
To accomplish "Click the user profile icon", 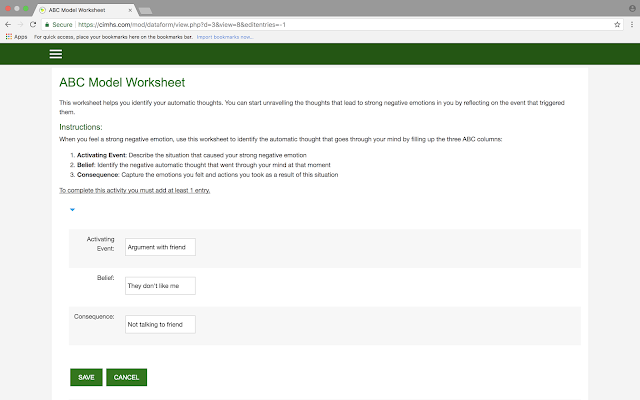I will [x=632, y=9].
